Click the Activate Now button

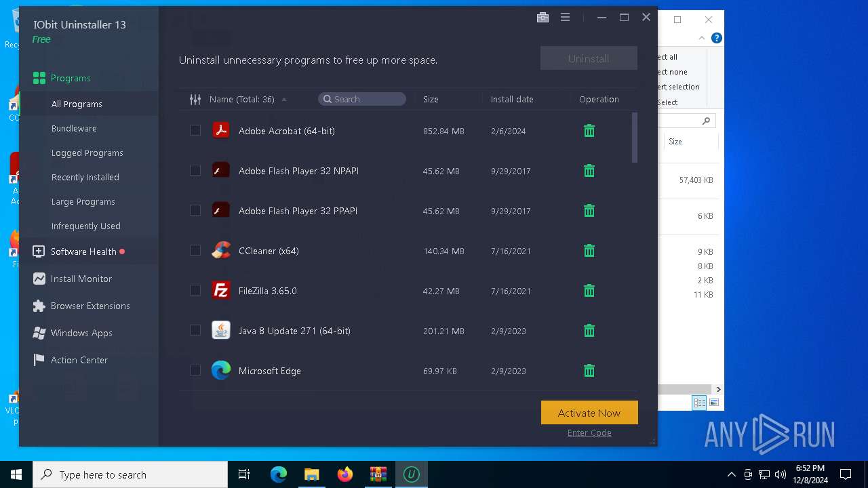[x=589, y=413]
